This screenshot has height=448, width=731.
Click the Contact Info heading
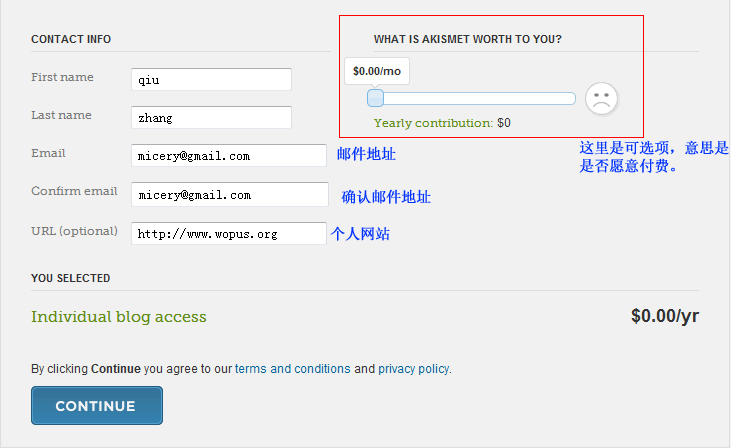coord(71,40)
